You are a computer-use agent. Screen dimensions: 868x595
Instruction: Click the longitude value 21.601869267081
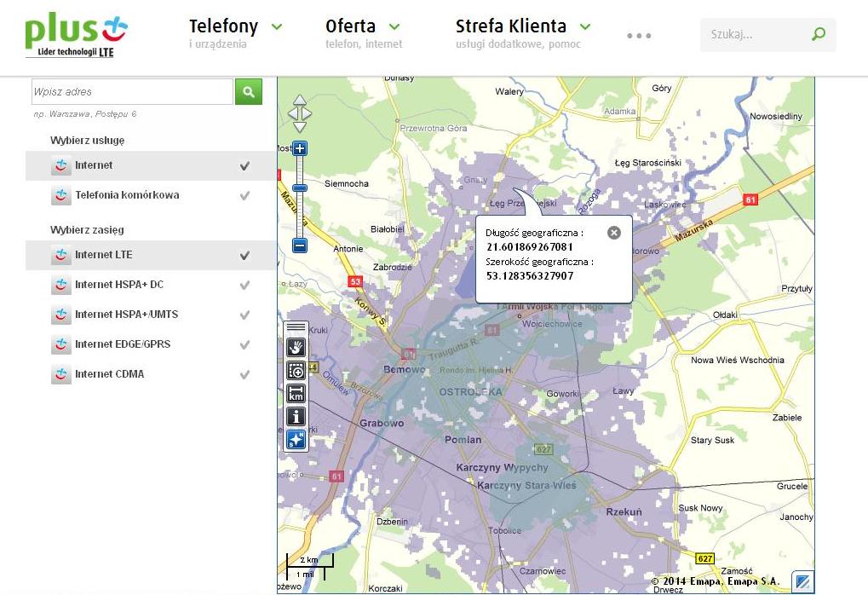point(530,247)
